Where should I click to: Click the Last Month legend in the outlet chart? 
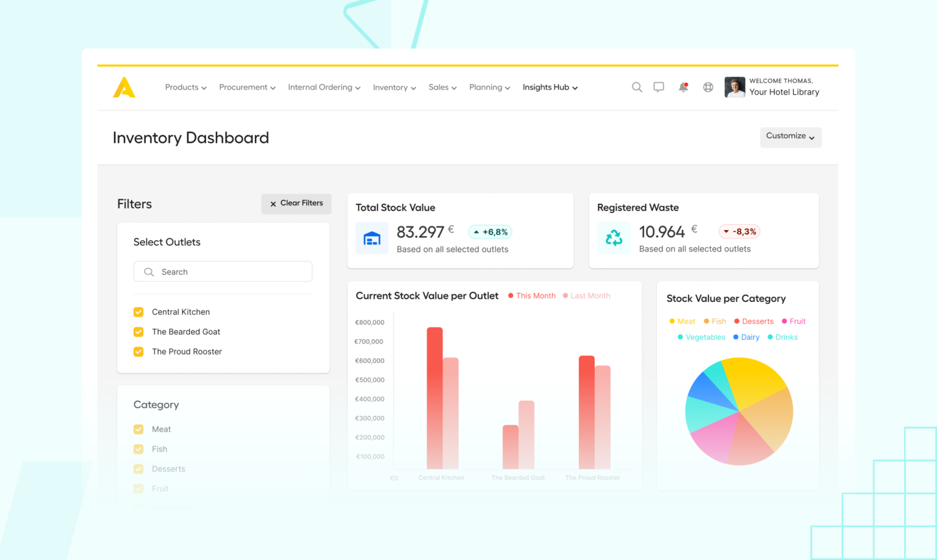coord(586,295)
